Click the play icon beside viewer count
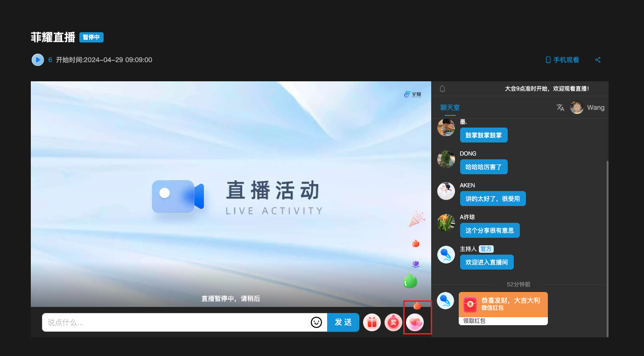 [x=38, y=60]
